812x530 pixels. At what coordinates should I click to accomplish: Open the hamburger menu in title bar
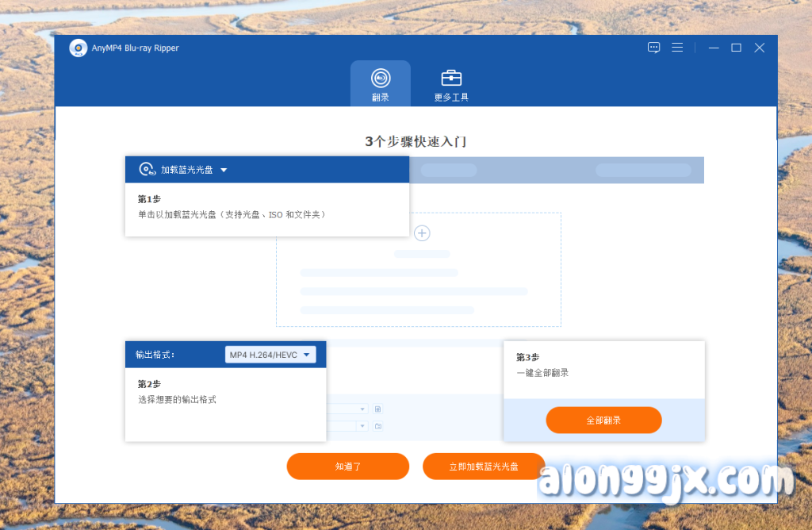click(677, 48)
